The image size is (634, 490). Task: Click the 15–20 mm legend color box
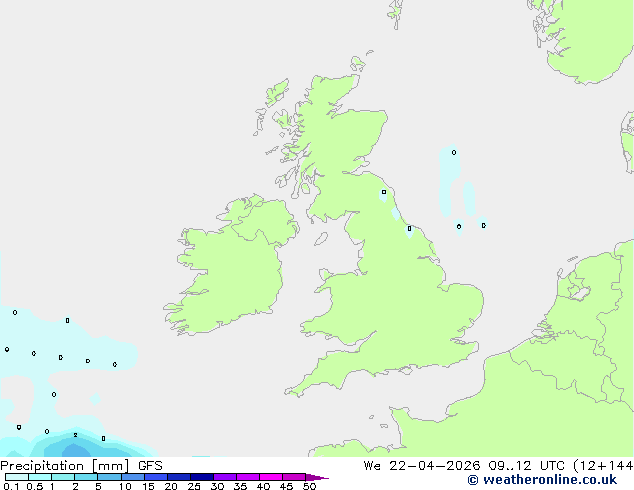click(156, 477)
